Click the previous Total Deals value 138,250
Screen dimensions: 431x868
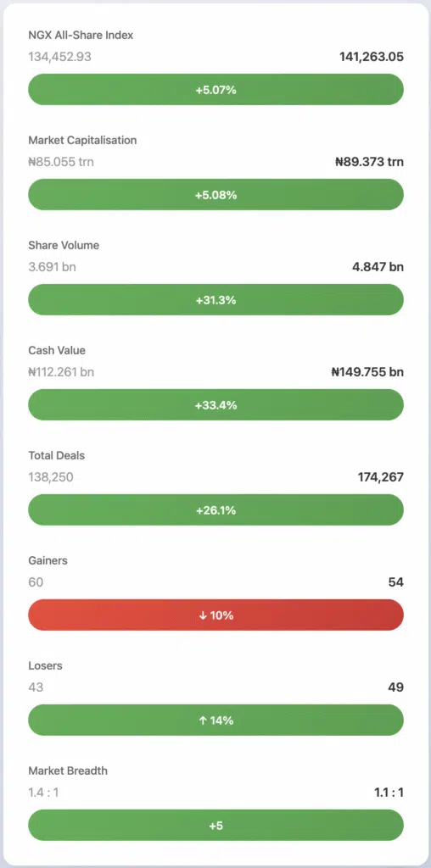(x=50, y=477)
